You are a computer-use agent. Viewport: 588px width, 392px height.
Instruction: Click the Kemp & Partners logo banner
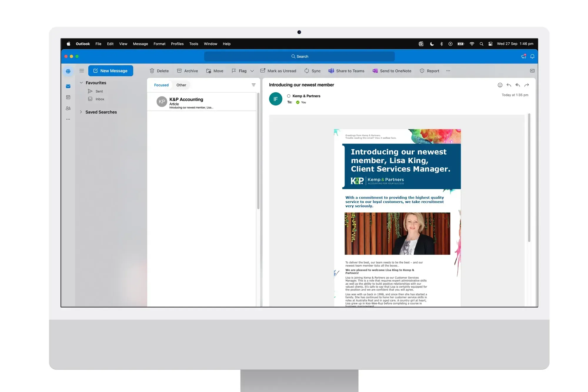click(377, 181)
